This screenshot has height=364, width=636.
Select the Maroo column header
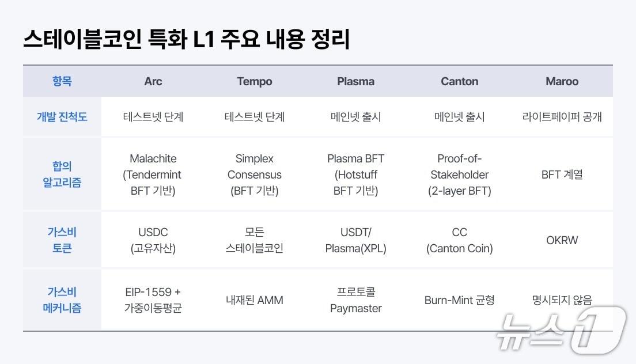[x=562, y=81]
